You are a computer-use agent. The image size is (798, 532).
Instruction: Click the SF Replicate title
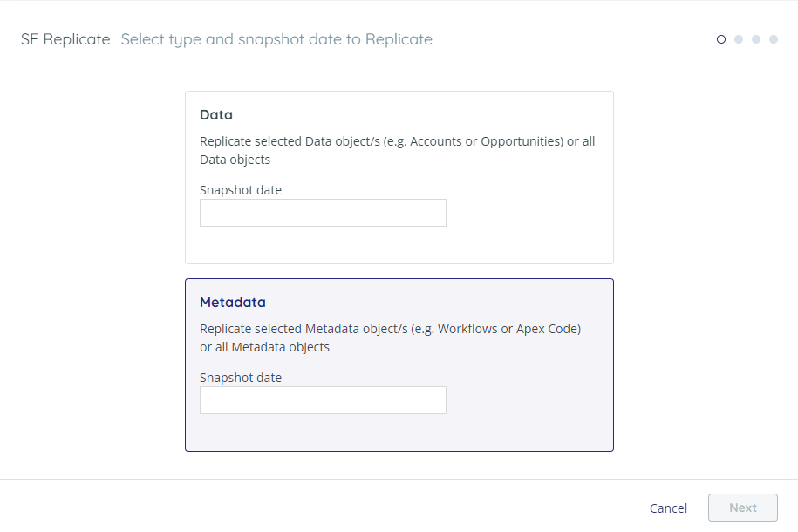pos(65,39)
